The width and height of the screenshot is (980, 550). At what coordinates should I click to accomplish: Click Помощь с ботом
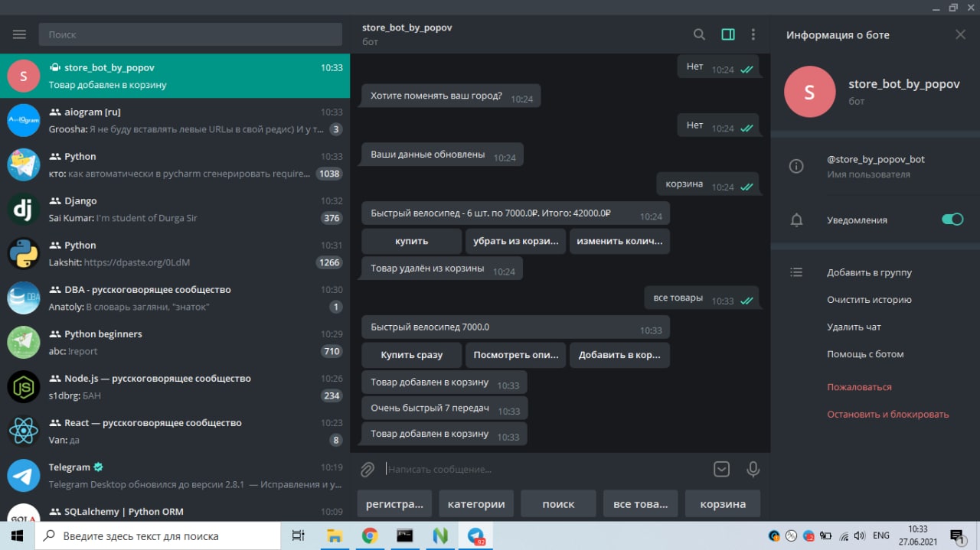865,354
